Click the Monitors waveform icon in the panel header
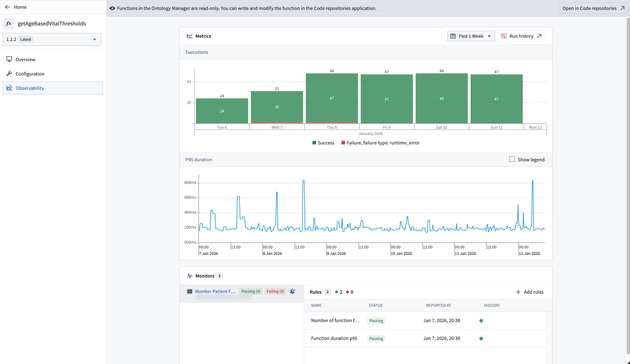The width and height of the screenshot is (630, 364). tap(190, 276)
